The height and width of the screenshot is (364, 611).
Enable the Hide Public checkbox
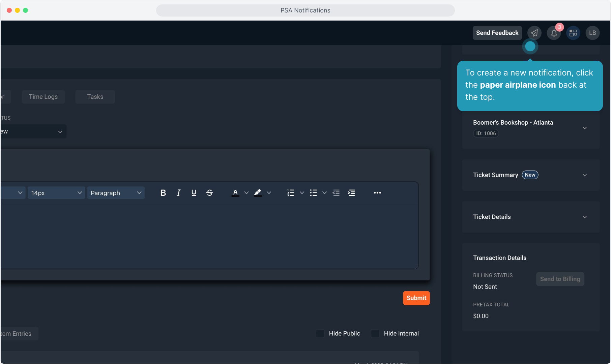pos(320,334)
